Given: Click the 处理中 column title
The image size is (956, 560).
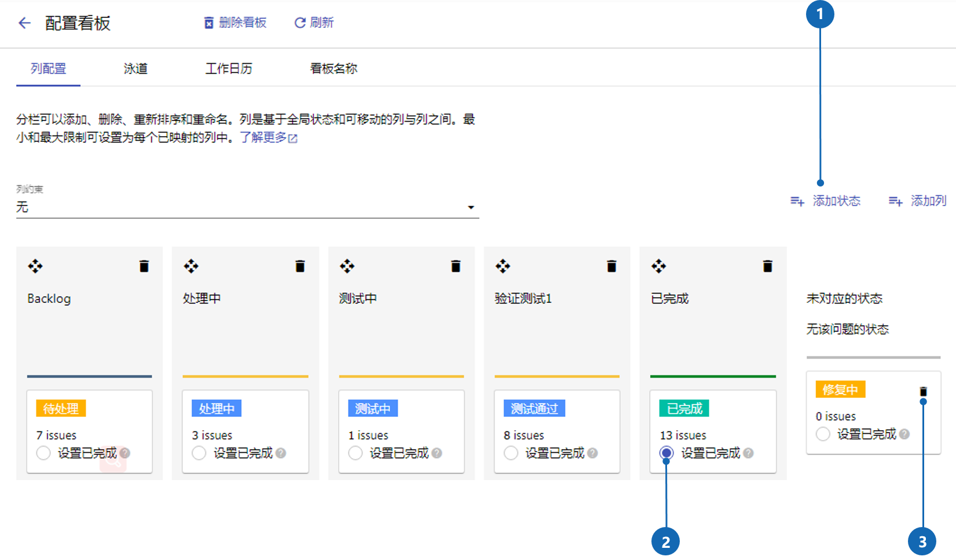Looking at the screenshot, I should [202, 299].
